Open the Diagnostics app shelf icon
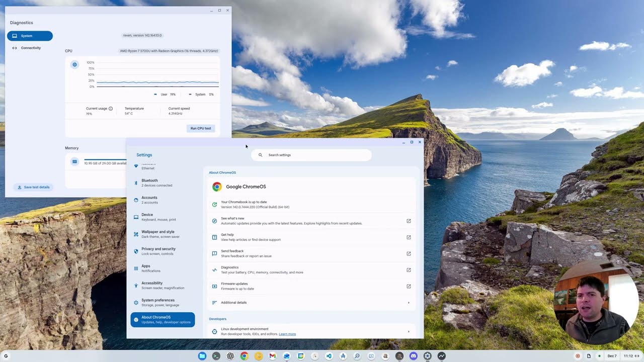 (441, 356)
